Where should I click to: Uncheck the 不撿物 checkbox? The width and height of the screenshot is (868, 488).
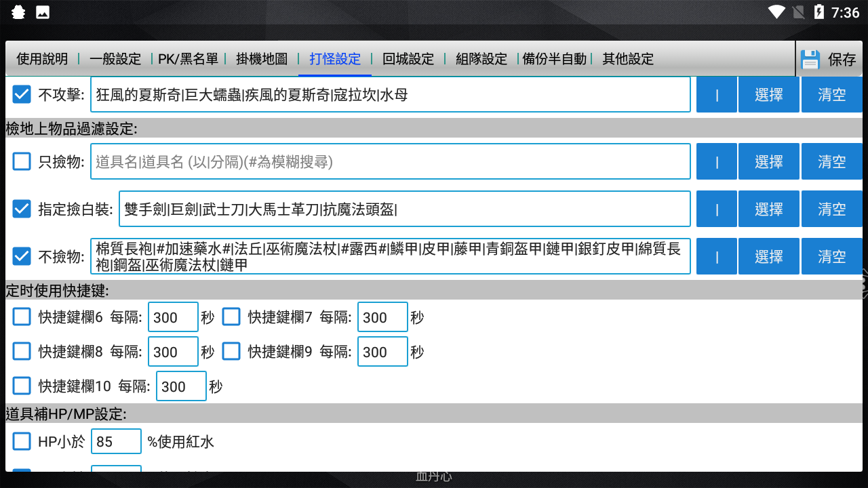(22, 256)
